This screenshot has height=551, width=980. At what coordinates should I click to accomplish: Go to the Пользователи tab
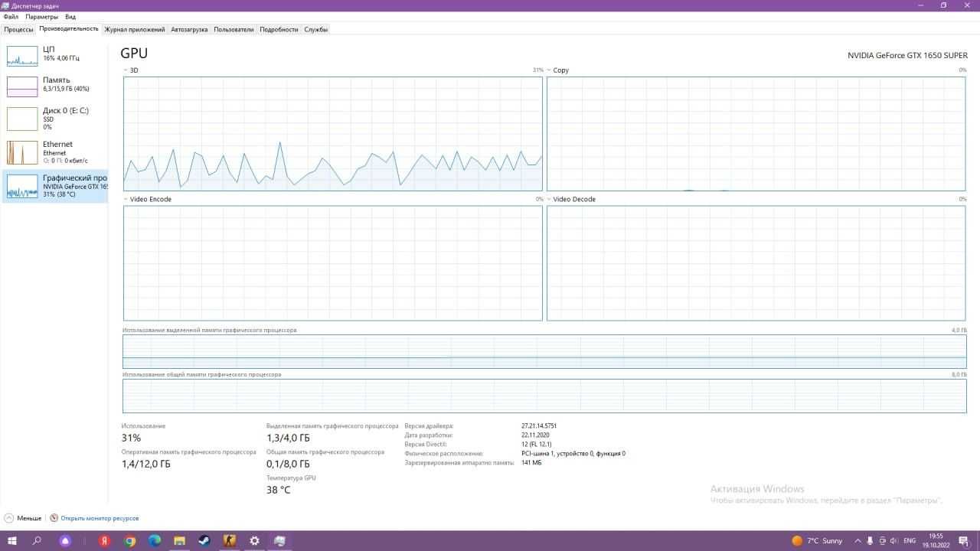tap(234, 29)
